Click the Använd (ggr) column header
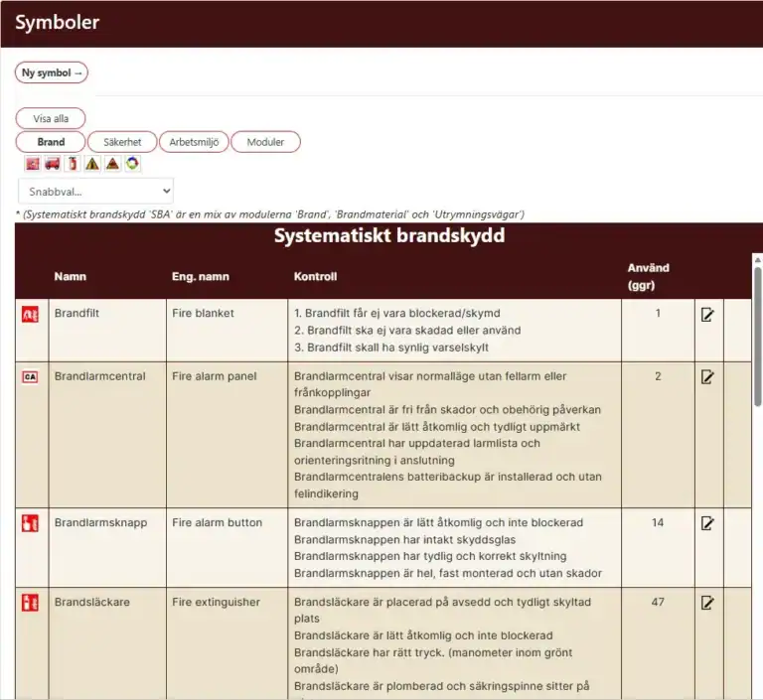 pyautogui.click(x=648, y=276)
